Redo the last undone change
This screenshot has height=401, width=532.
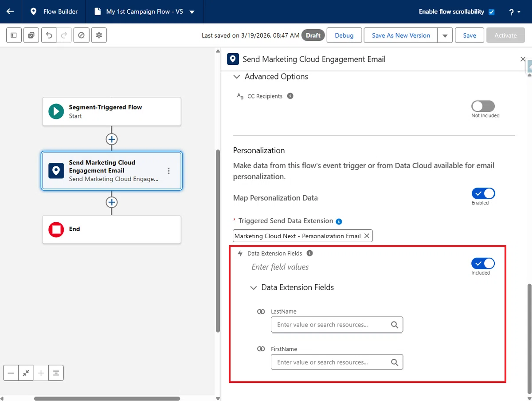[x=64, y=35]
